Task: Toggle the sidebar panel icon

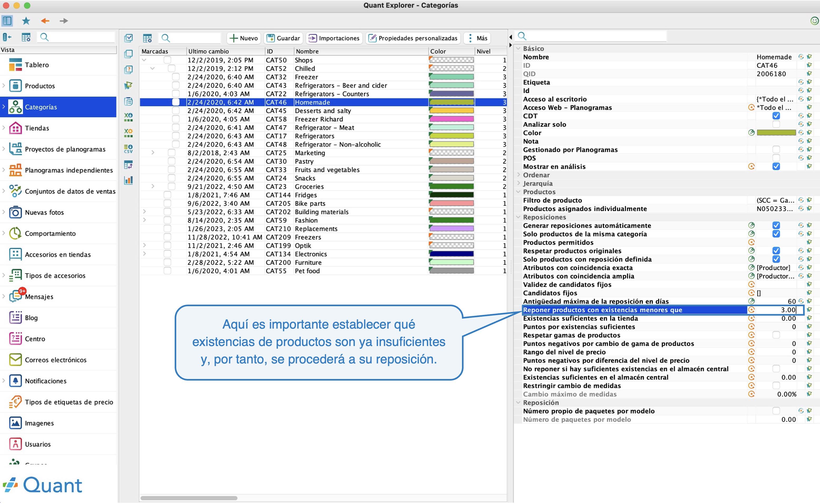Action: click(7, 21)
